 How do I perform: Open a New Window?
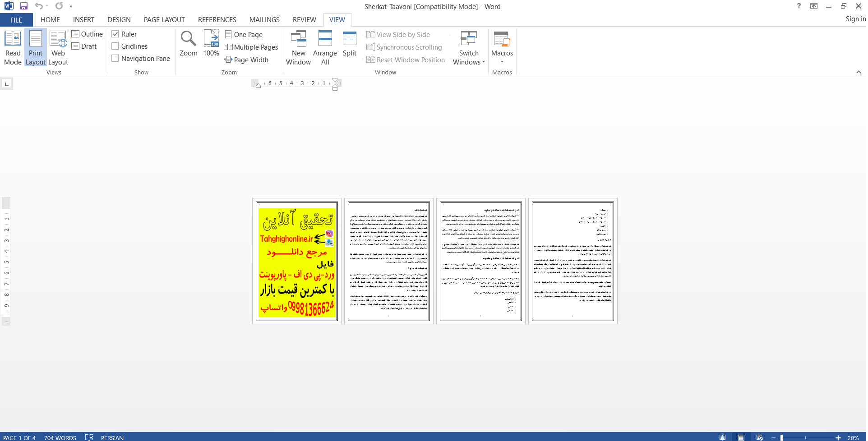pos(298,48)
